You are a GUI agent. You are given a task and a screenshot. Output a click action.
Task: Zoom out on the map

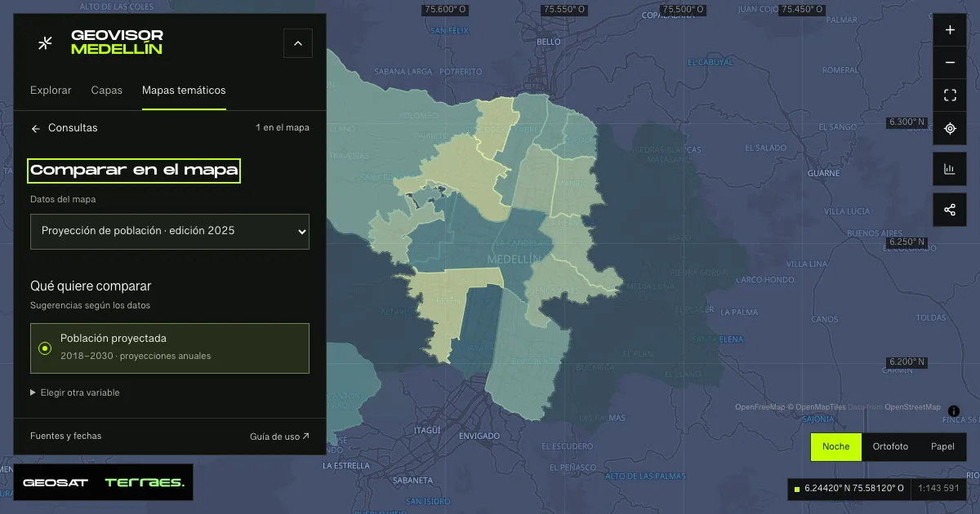click(950, 63)
